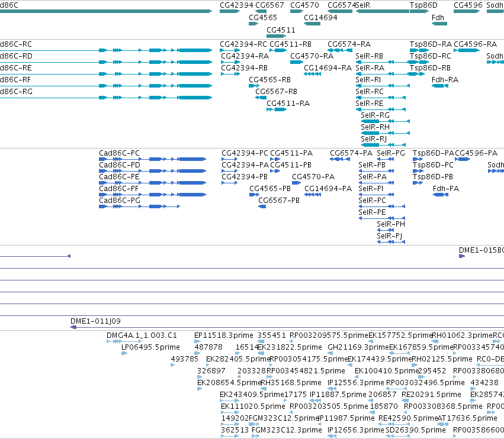
Task: Select the Fdh-PA protein label
Action: tap(446, 189)
